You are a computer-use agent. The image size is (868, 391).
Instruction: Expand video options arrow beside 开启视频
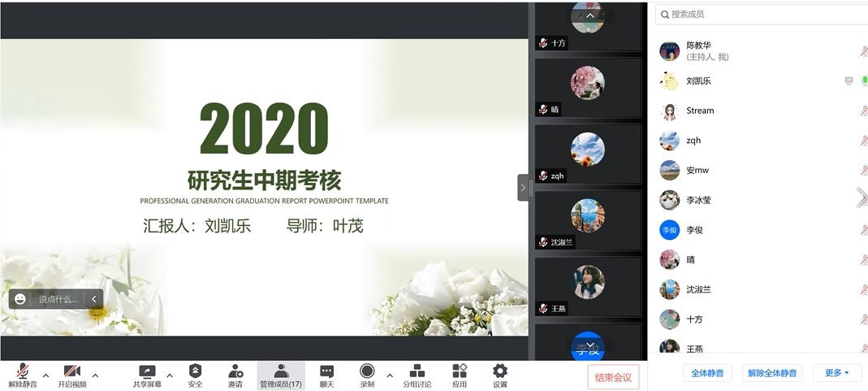[x=95, y=376]
